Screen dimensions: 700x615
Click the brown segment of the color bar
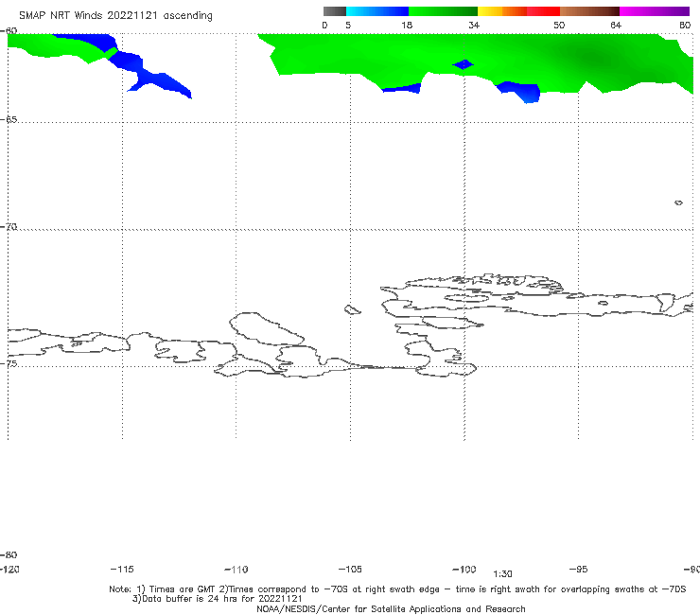coord(589,11)
